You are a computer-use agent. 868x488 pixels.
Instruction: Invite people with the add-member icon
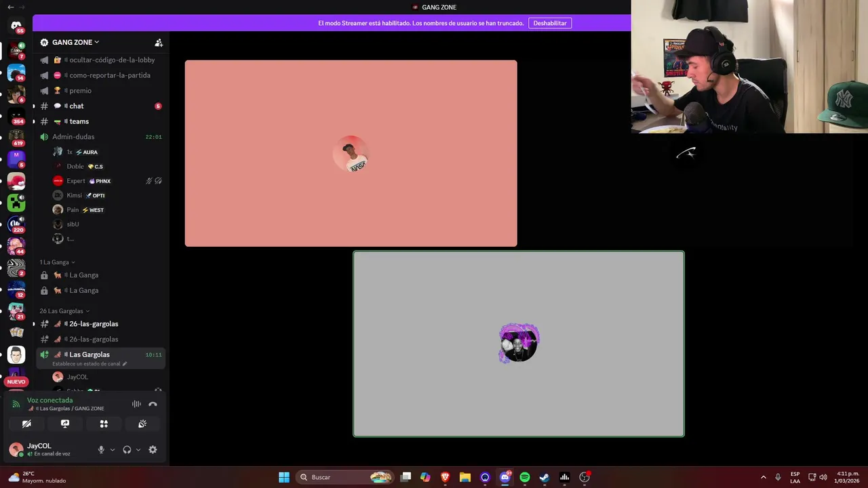159,43
